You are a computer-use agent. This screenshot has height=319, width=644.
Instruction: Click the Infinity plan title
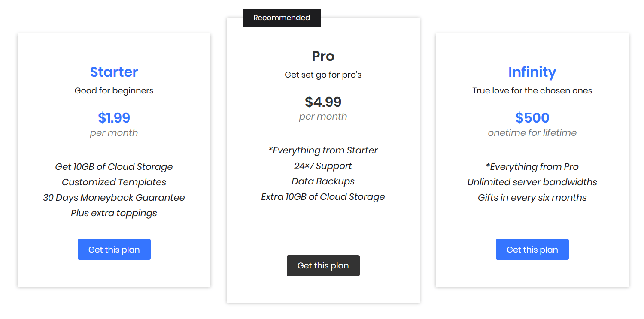click(532, 72)
